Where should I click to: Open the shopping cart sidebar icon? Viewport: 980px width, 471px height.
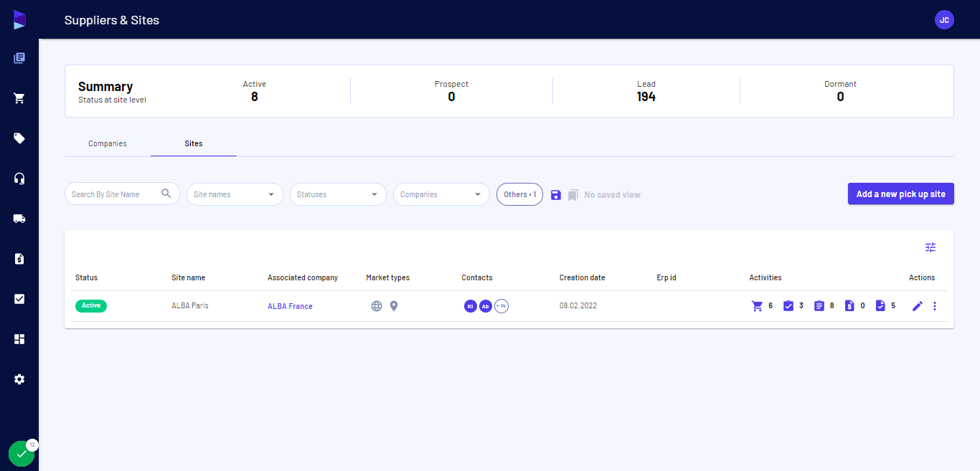(19, 98)
